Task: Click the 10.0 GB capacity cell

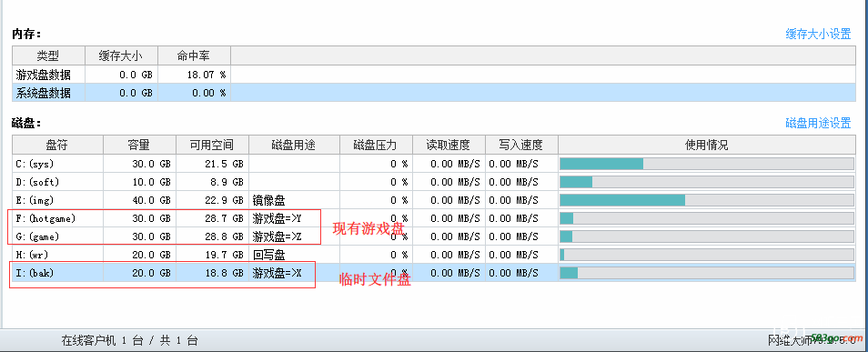Action: 139,182
